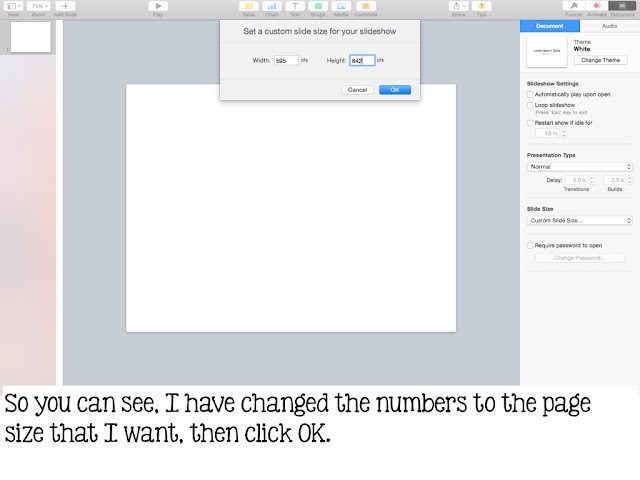Toggle the Loop slideshow checkbox
The width and height of the screenshot is (640, 480).
530,105
